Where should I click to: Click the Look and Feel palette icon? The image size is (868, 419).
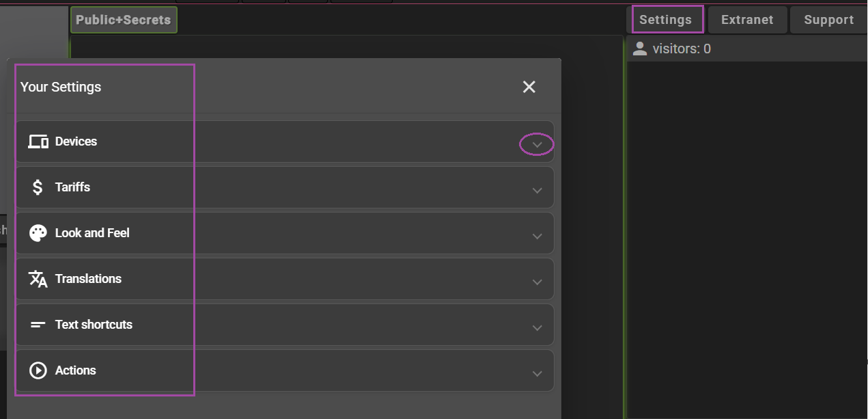click(x=38, y=233)
